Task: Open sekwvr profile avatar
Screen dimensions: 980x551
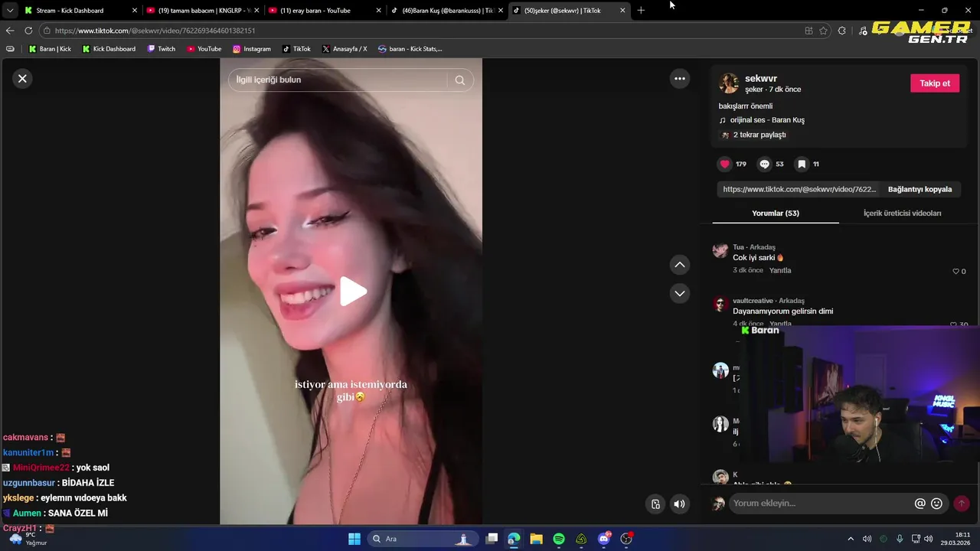Action: (x=728, y=83)
